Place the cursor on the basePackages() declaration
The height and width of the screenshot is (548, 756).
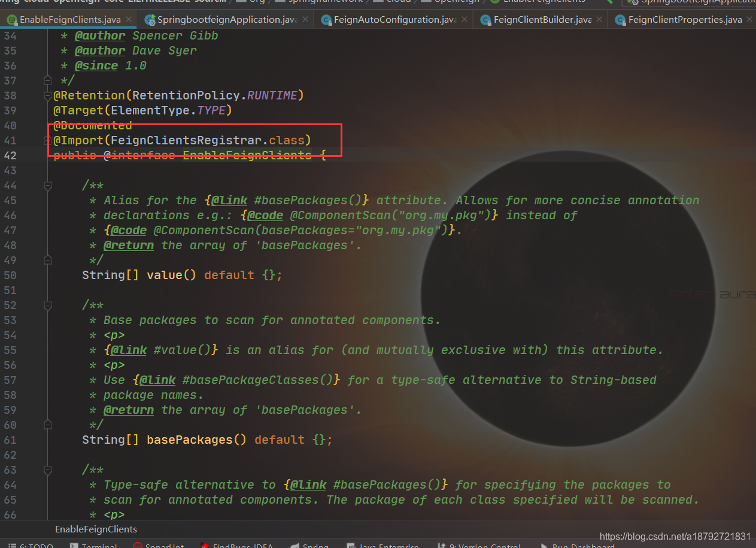pyautogui.click(x=189, y=440)
